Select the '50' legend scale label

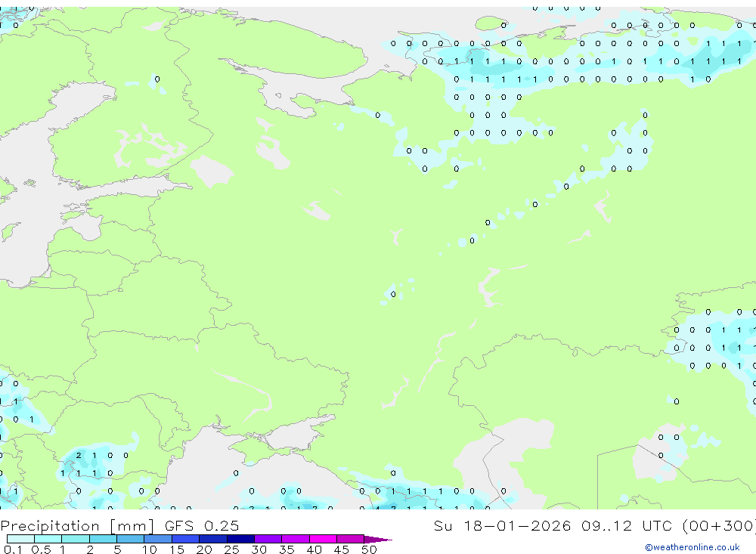(369, 549)
